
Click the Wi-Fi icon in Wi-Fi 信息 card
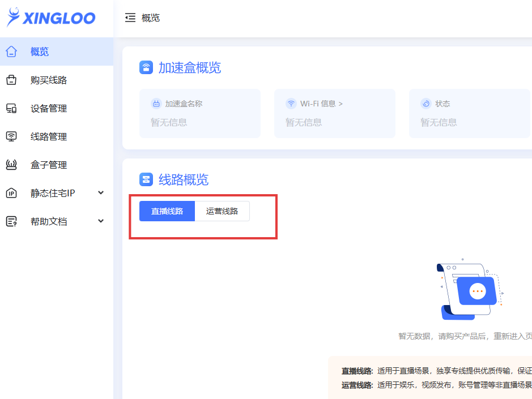coord(291,104)
